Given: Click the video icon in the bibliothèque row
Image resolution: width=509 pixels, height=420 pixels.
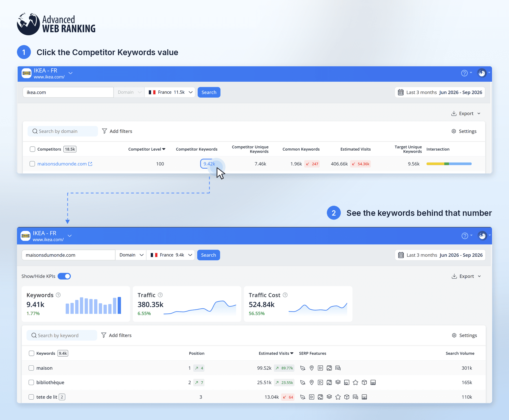Looking at the screenshot, I should coord(321,382).
